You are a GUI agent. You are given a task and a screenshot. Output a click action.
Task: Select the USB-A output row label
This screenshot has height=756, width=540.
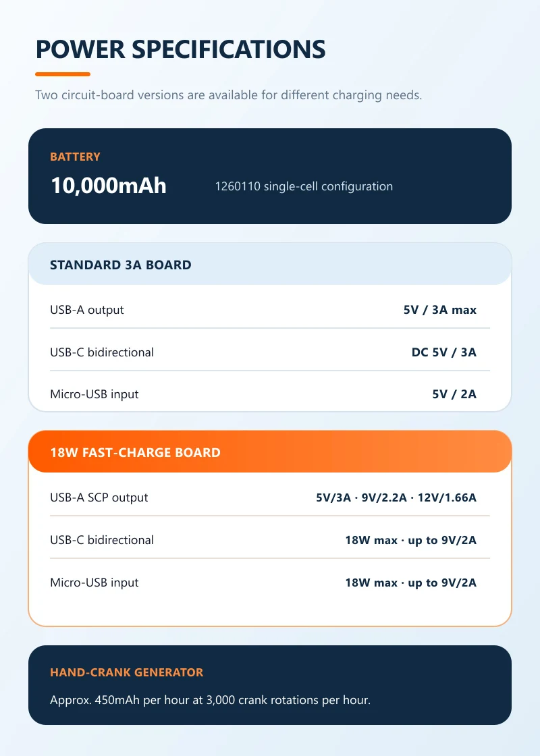pyautogui.click(x=87, y=310)
